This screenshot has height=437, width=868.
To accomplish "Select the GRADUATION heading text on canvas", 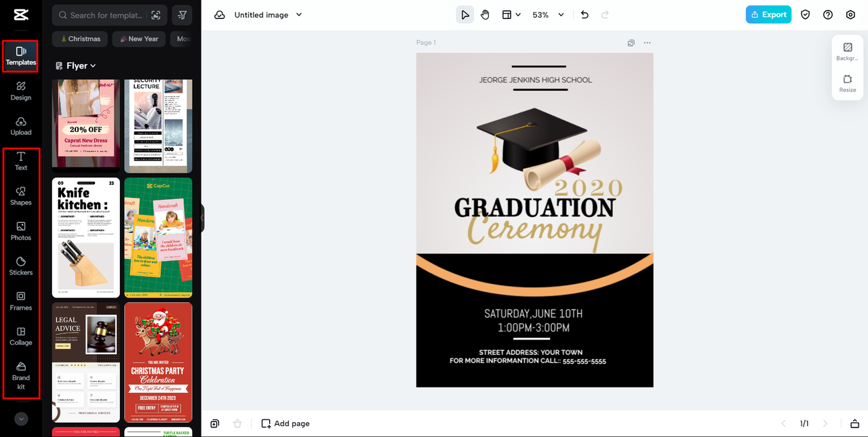I will [534, 208].
